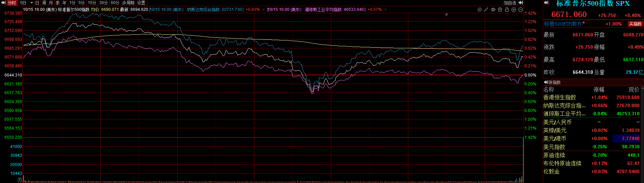Remove the Nasdaq composite overlay

tap(264, 10)
